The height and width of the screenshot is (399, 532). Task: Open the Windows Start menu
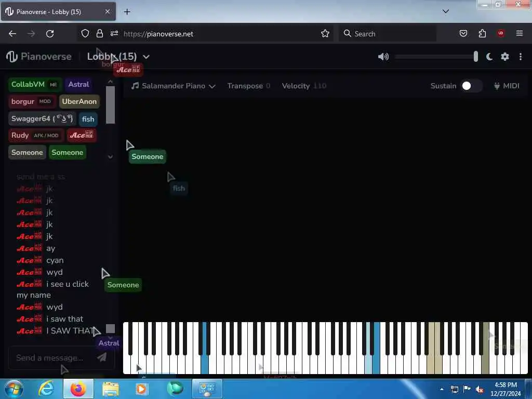pyautogui.click(x=13, y=389)
